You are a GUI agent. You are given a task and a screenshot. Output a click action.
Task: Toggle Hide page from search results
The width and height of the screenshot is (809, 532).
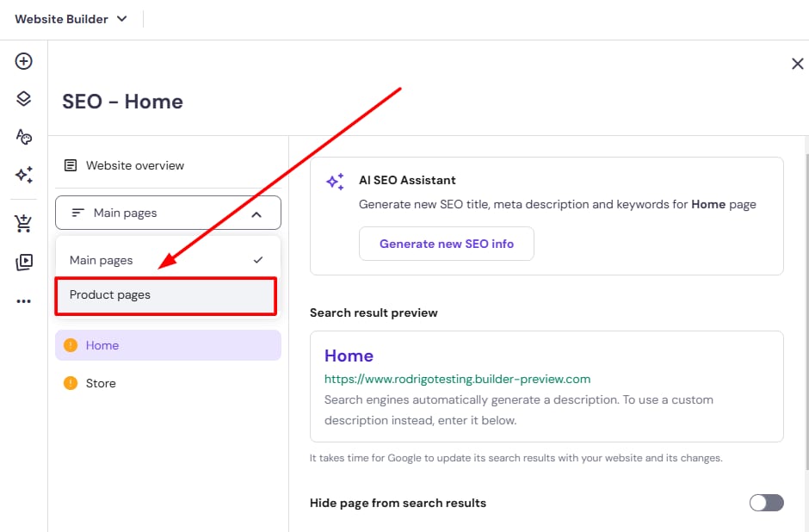(766, 503)
